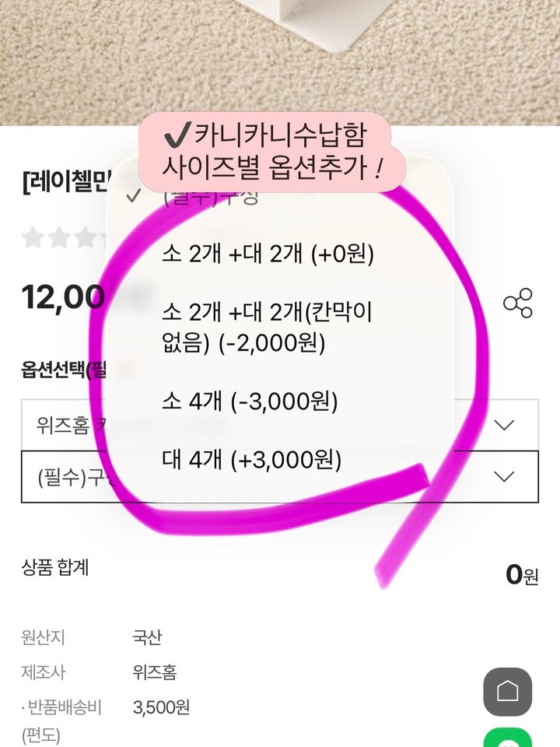Tap the gray home icon button
This screenshot has height=747, width=560.
point(507,690)
